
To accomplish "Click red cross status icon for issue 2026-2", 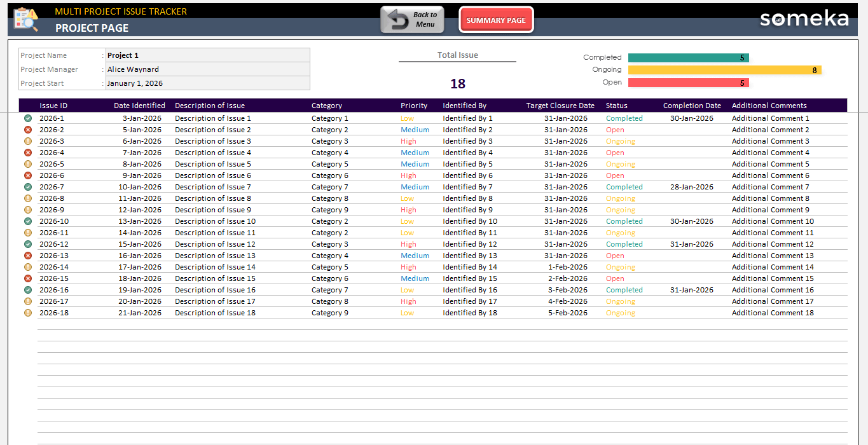I will tap(28, 130).
